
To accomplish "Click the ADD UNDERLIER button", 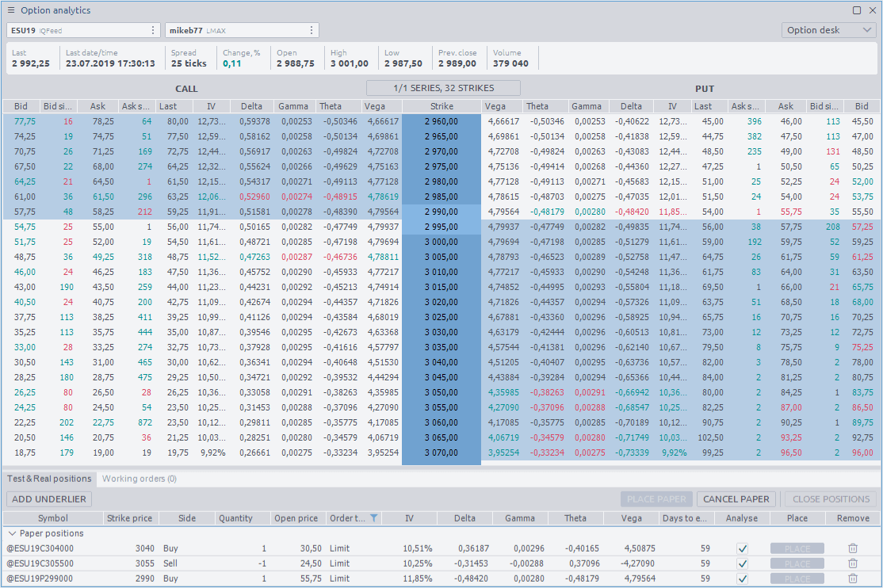I will (50, 499).
